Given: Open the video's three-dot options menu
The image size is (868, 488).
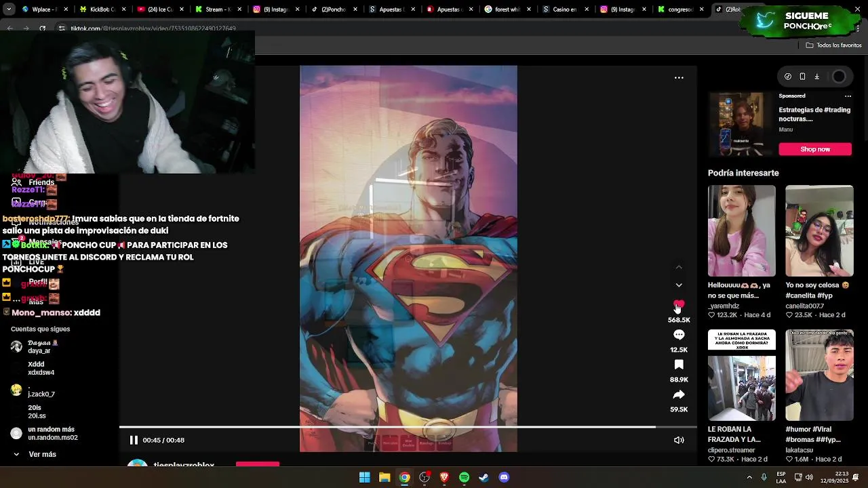Looking at the screenshot, I should (679, 78).
